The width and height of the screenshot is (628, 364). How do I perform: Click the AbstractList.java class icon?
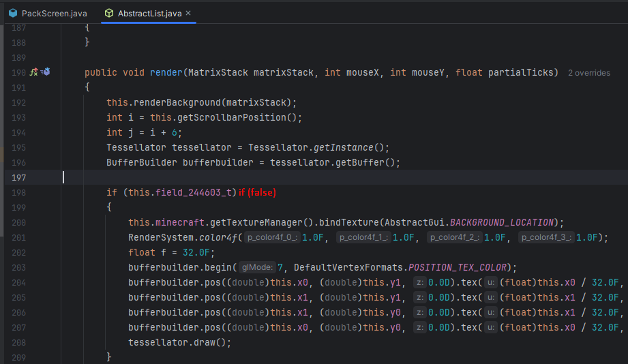109,13
